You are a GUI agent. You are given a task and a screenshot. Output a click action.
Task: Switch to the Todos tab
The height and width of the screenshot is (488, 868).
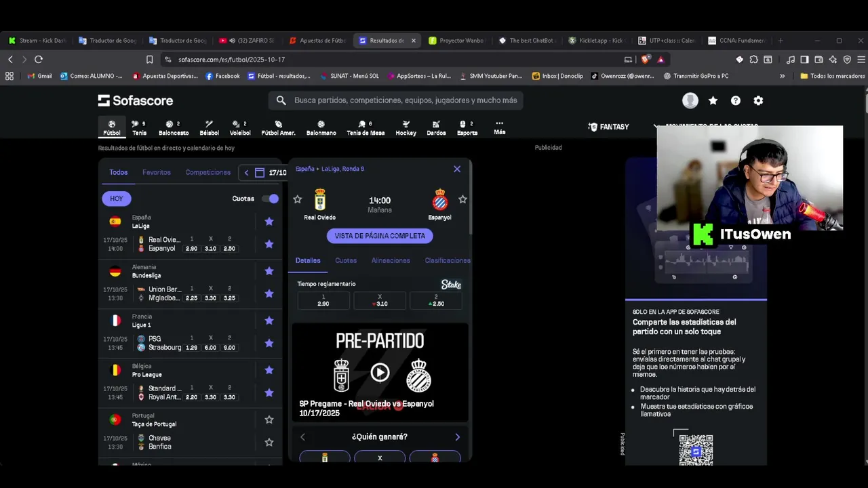point(119,172)
